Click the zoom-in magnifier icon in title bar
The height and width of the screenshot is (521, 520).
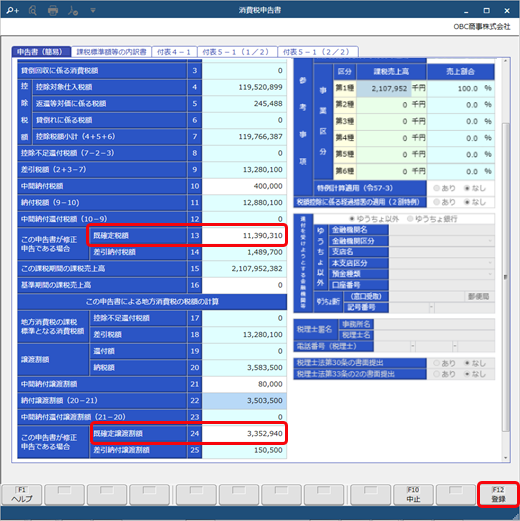tap(13, 10)
